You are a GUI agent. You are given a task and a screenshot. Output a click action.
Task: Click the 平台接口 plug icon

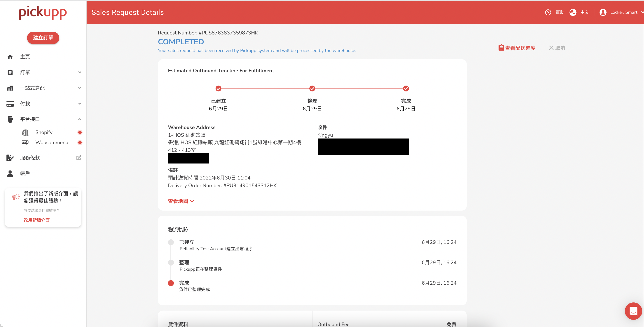coord(10,119)
